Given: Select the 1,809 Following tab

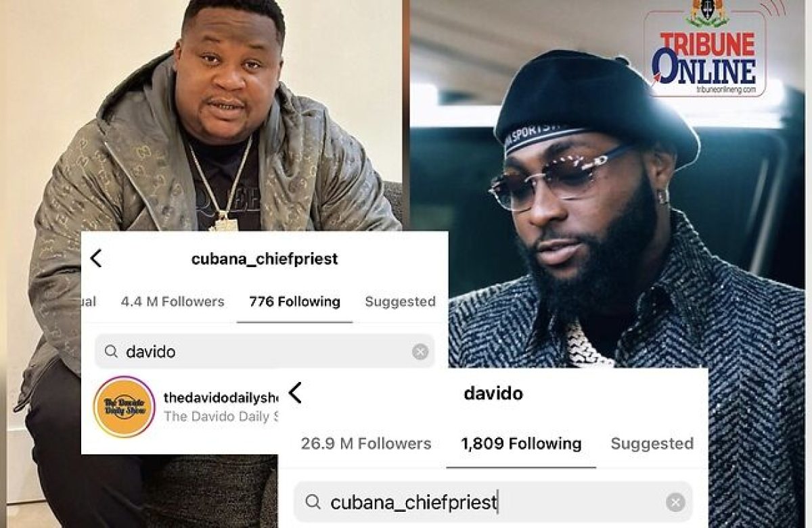Looking at the screenshot, I should click(x=521, y=443).
